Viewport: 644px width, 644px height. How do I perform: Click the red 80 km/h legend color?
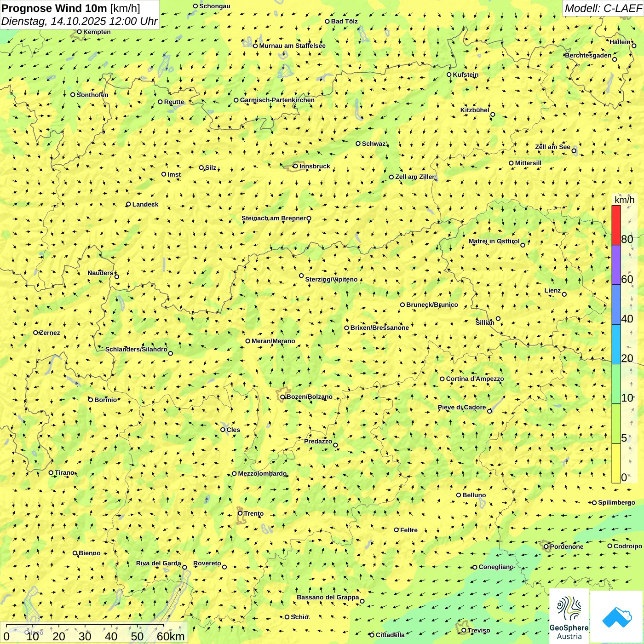pos(616,225)
